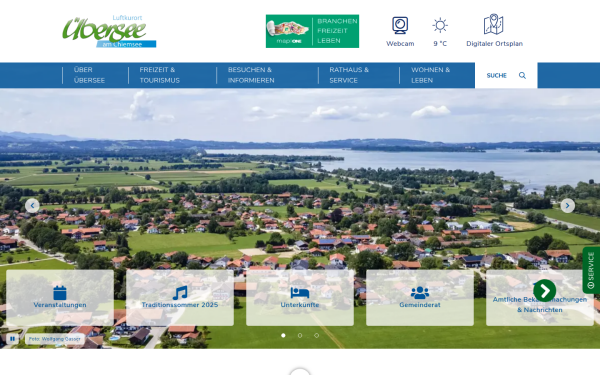Click the Unterkünfte label

pos(300,305)
